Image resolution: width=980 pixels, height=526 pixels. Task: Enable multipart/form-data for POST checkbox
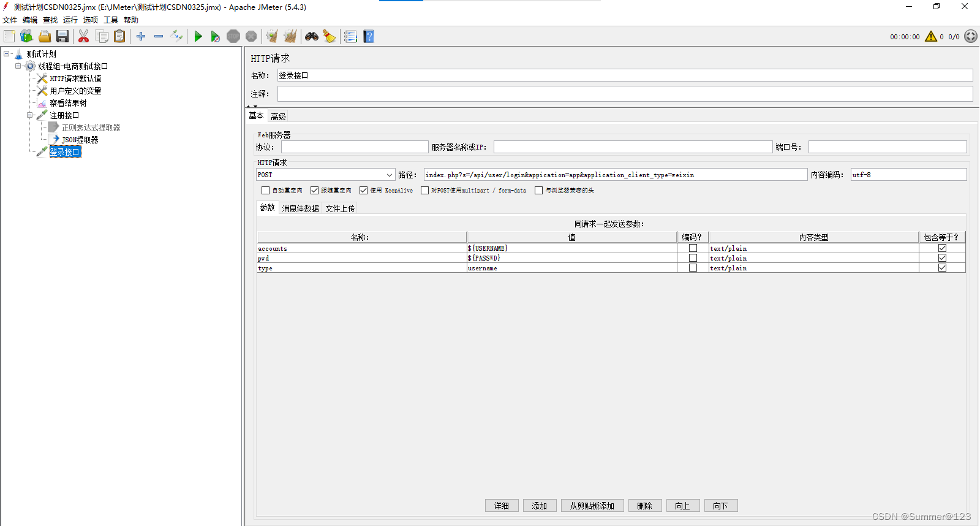tap(424, 191)
